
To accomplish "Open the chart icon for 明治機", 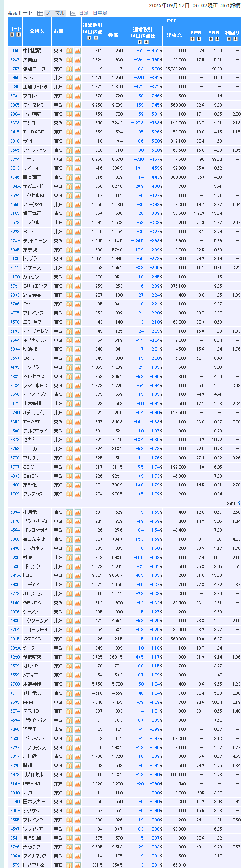I will point(77,349).
